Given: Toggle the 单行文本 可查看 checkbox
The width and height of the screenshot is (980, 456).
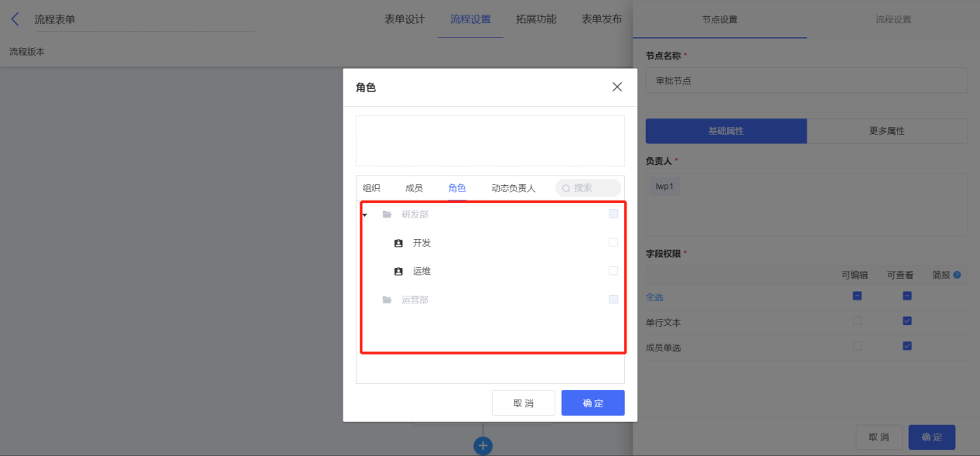Looking at the screenshot, I should [x=907, y=321].
